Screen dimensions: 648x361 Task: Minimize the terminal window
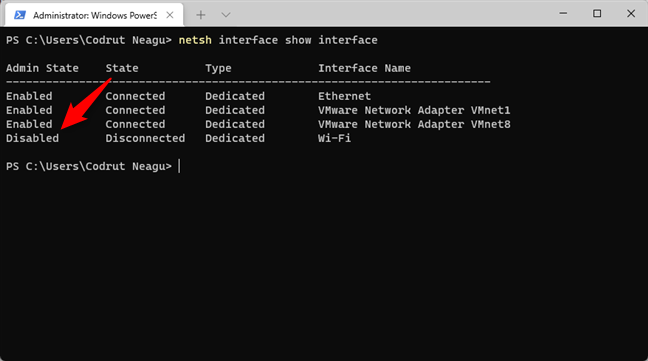pyautogui.click(x=563, y=14)
